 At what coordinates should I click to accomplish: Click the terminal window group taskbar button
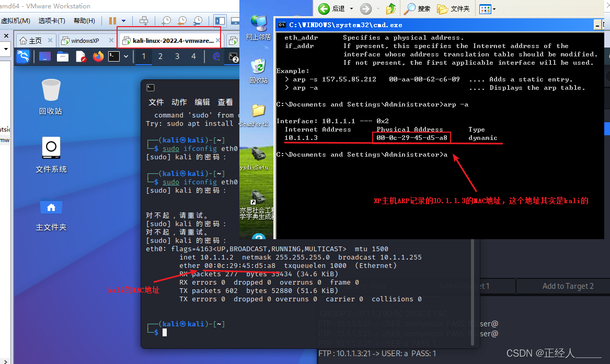click(x=234, y=57)
